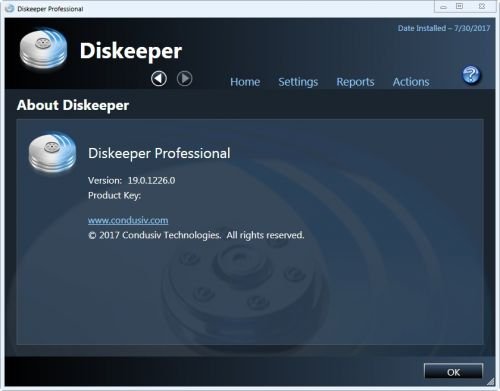Open the www.condusiv.com link
Image resolution: width=500 pixels, height=391 pixels.
tap(128, 220)
